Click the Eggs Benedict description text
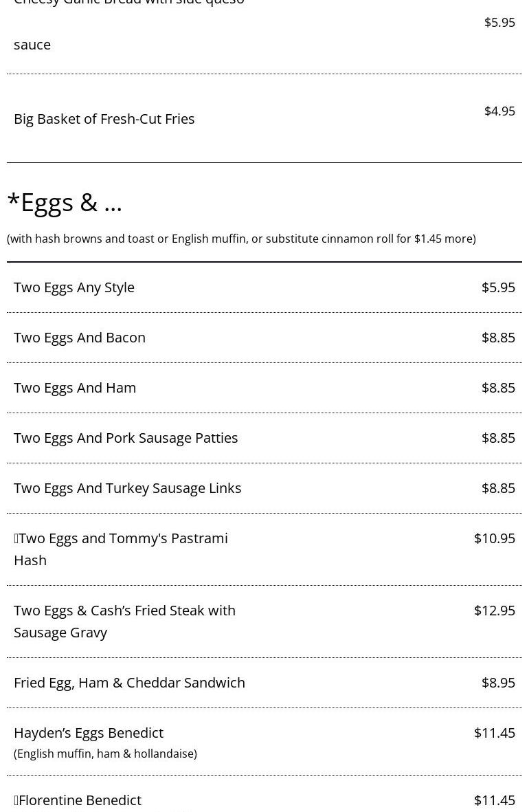The height and width of the screenshot is (812, 529). click(x=105, y=754)
